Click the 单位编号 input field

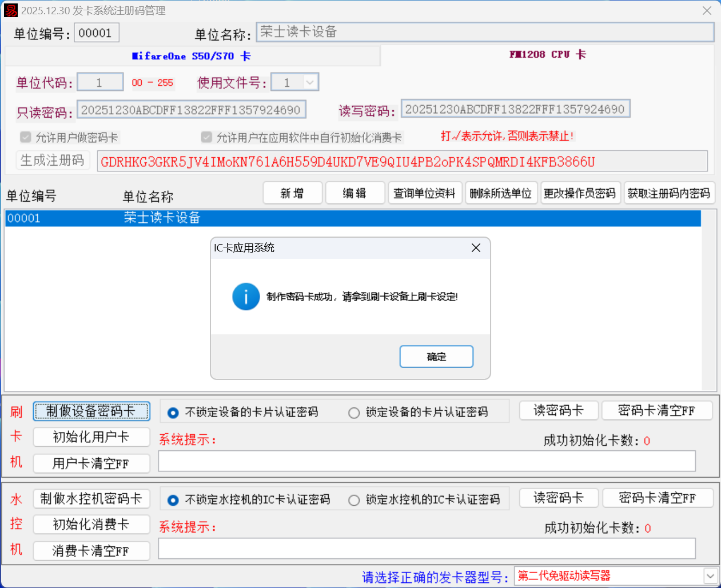[x=96, y=33]
